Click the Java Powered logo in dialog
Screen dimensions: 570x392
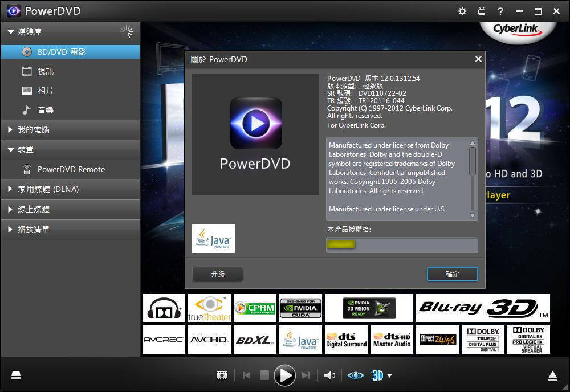(213, 239)
